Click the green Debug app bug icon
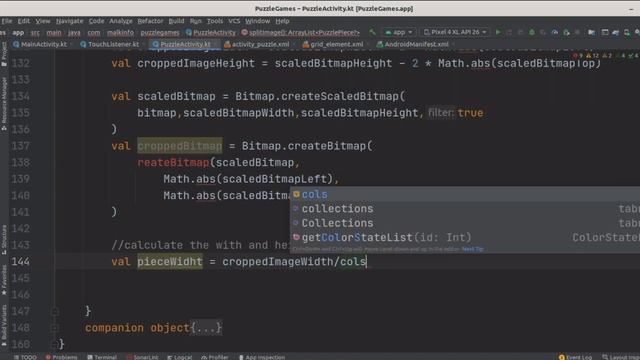Viewport: 640px width, 360px height. pos(531,32)
